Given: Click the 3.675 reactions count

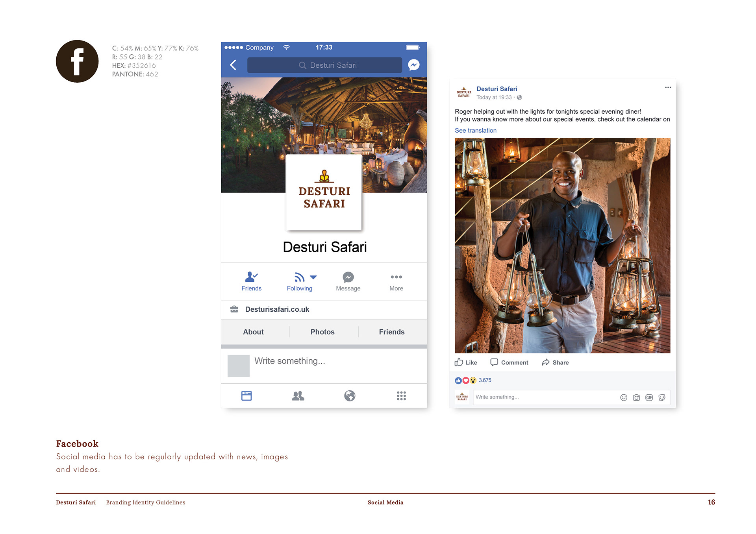Looking at the screenshot, I should (485, 380).
